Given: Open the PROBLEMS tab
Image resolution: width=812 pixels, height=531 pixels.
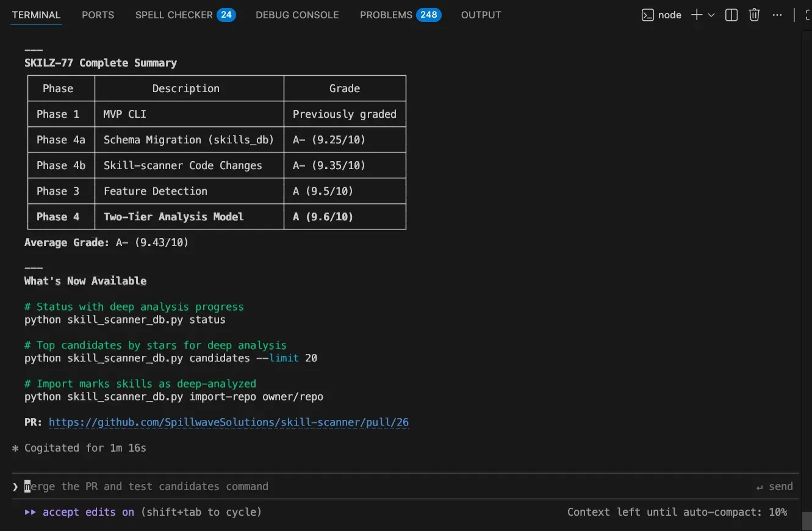Looking at the screenshot, I should coord(386,15).
